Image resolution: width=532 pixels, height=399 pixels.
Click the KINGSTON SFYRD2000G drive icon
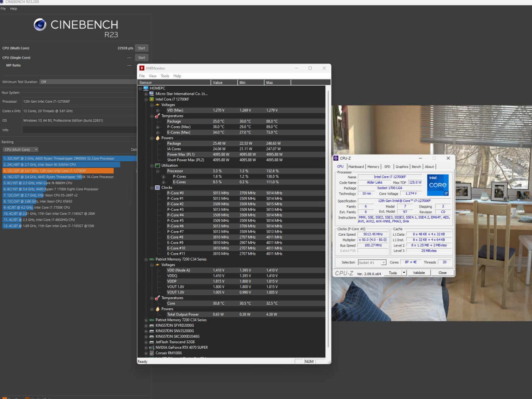(x=152, y=325)
